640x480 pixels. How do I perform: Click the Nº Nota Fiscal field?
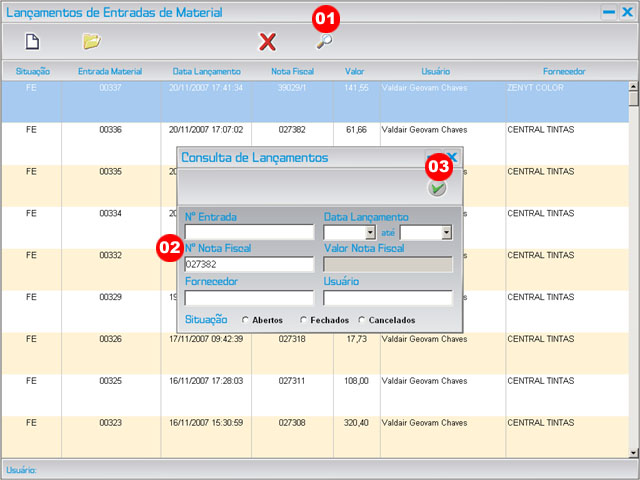249,265
